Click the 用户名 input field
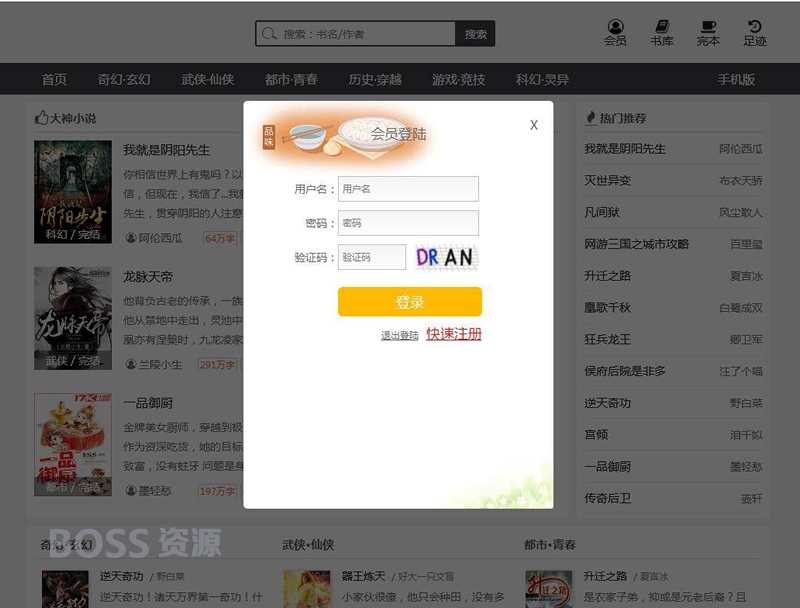 click(408, 189)
